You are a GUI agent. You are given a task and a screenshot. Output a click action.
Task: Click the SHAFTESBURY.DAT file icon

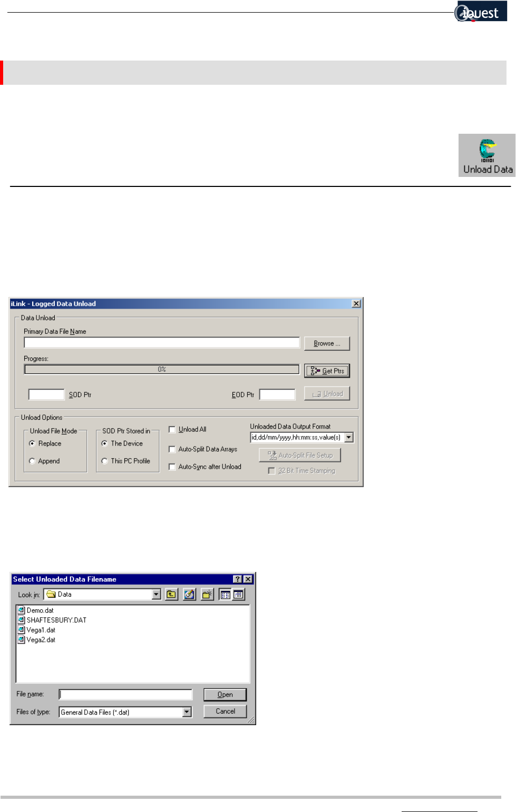coord(22,620)
